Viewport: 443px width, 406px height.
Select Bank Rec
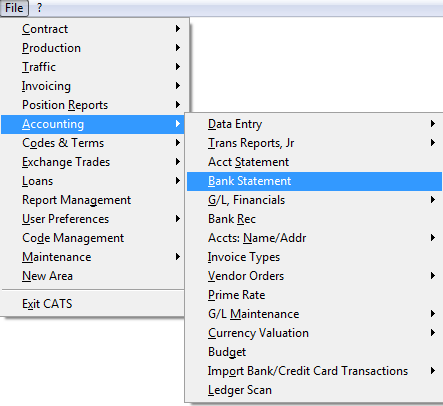click(314, 219)
